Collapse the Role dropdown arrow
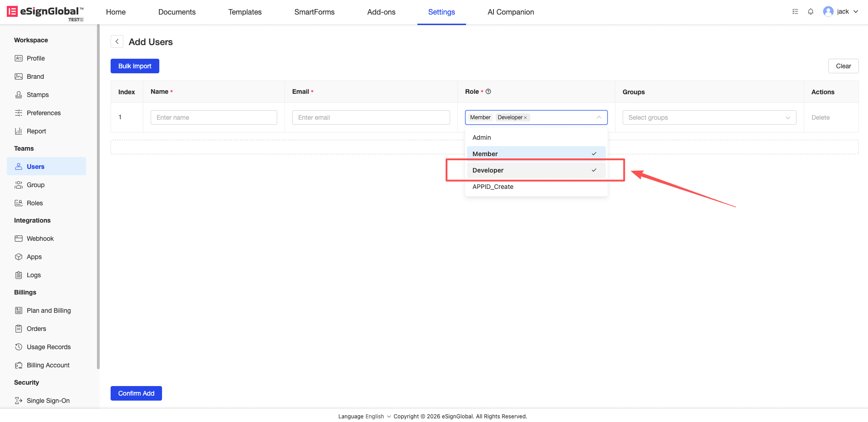 click(x=599, y=117)
